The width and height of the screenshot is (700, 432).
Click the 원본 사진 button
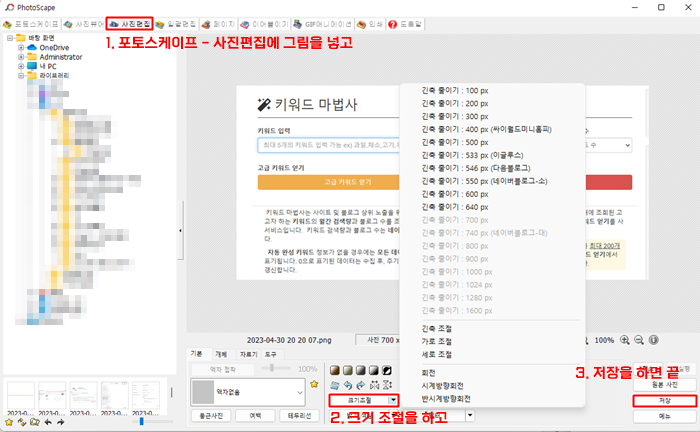pos(665,385)
